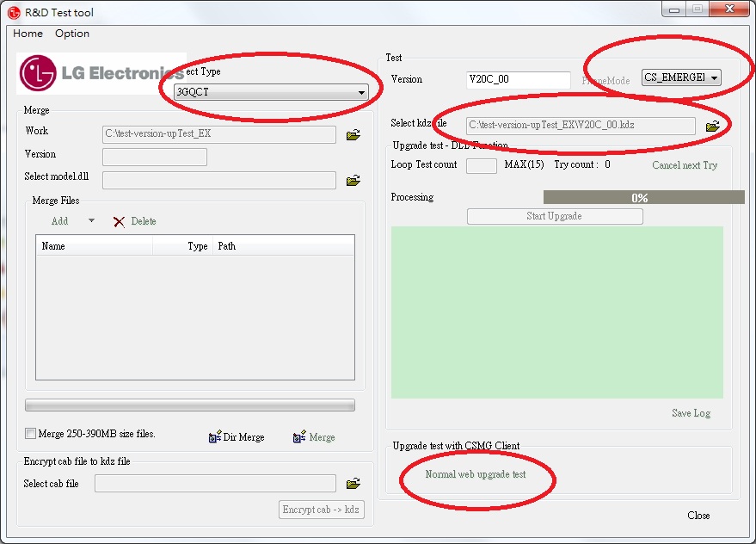Click the 0% Processing progress bar
The height and width of the screenshot is (544, 756).
pos(644,197)
